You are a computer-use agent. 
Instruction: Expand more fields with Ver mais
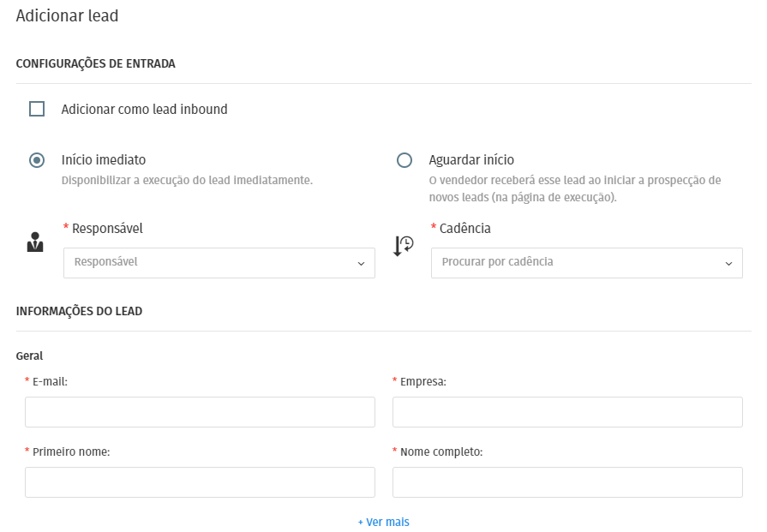click(384, 522)
